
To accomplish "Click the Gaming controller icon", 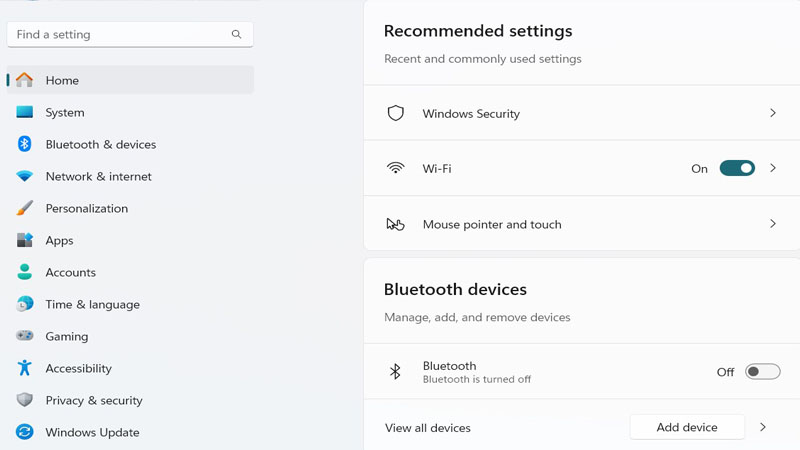I will (24, 336).
